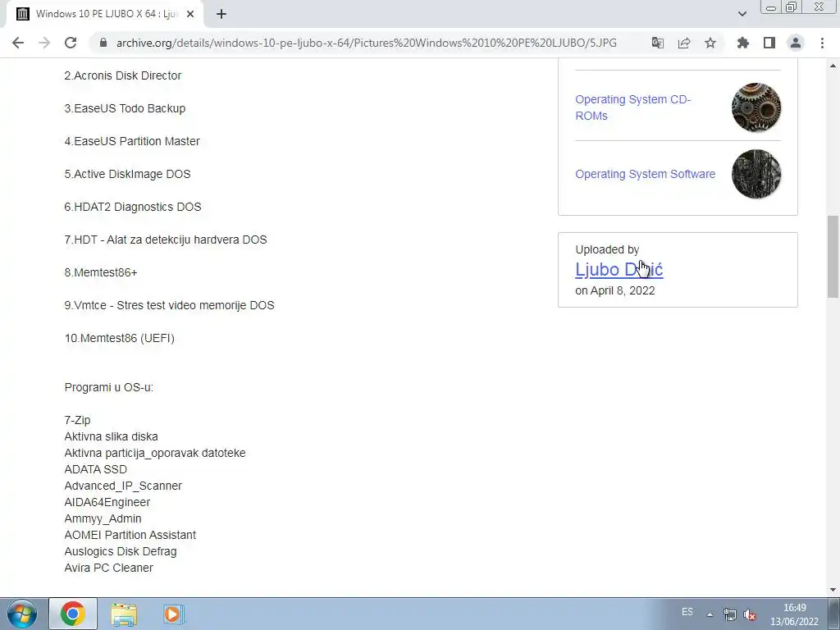Open Windows Explorer from taskbar
Viewport: 840px width, 630px height.
tap(124, 614)
